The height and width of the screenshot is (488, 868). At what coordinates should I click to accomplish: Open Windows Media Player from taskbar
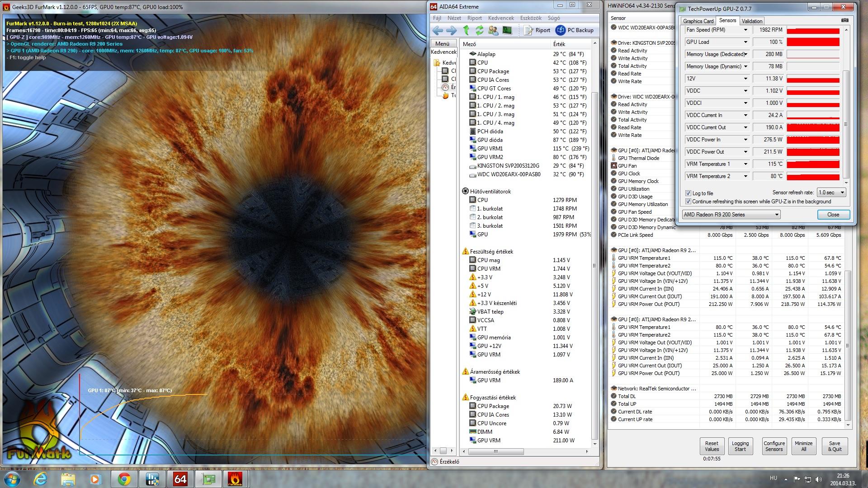click(x=95, y=479)
